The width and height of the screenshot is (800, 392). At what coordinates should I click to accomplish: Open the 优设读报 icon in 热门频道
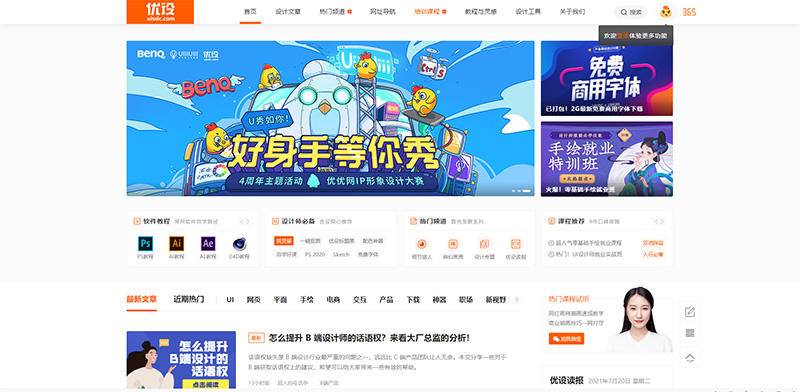coord(515,244)
